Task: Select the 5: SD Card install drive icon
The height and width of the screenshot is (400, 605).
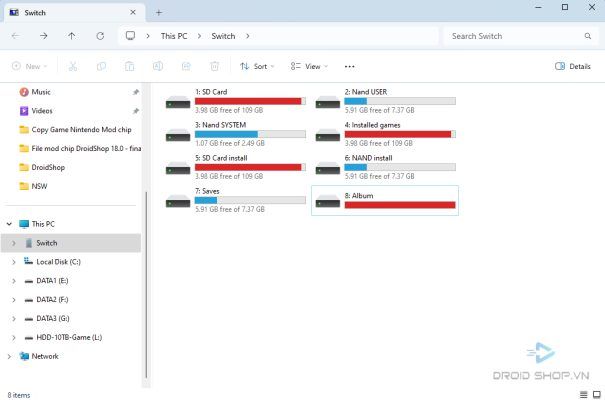Action: 178,169
